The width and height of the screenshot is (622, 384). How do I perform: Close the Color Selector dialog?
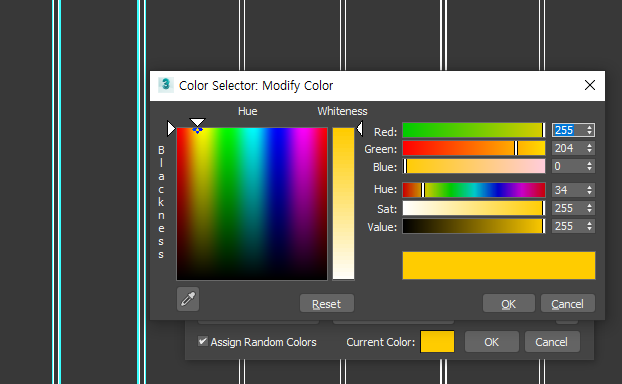(589, 85)
